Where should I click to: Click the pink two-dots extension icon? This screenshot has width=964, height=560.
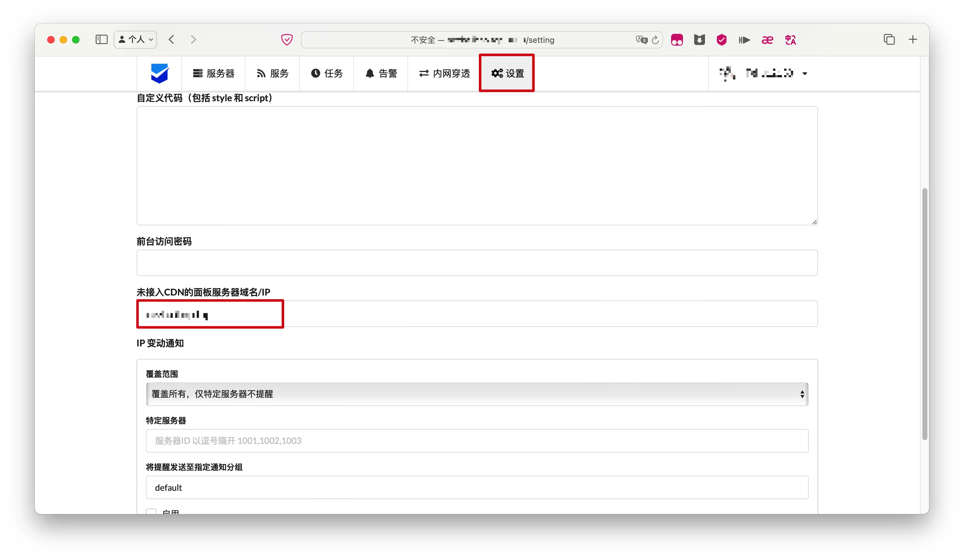click(x=677, y=40)
